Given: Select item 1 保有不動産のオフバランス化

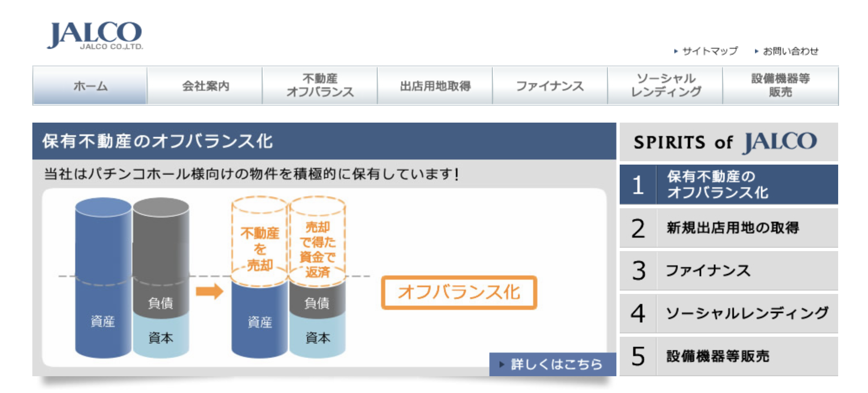Looking at the screenshot, I should (729, 185).
